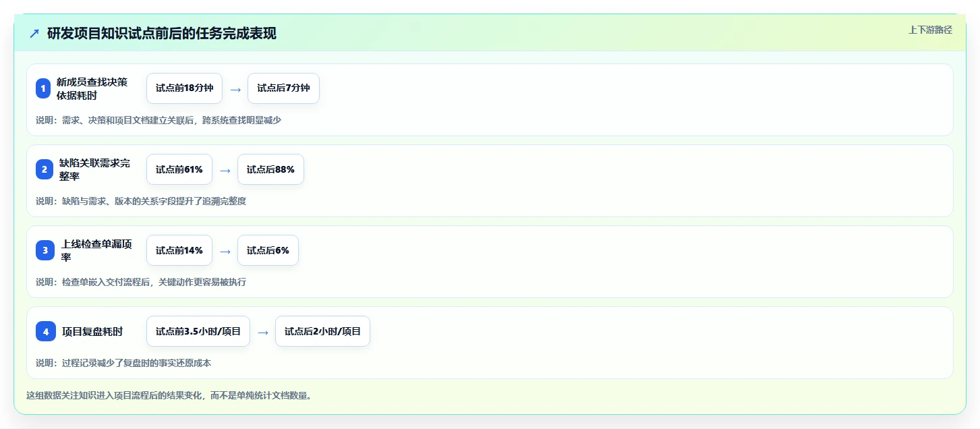Select the 试点后6% chip
The image size is (980, 429).
pos(268,250)
